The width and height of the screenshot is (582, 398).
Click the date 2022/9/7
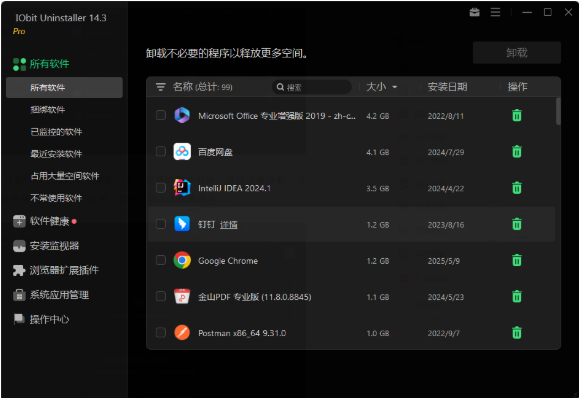444,333
